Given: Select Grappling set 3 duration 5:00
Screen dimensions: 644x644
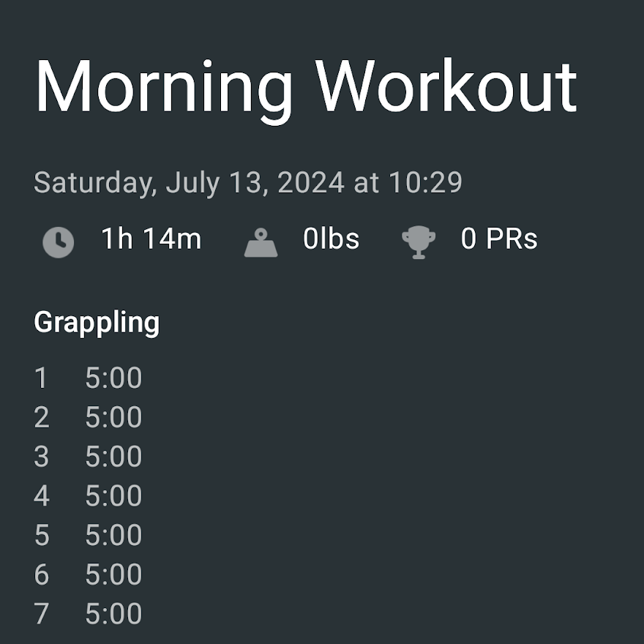Looking at the screenshot, I should click(x=113, y=457).
